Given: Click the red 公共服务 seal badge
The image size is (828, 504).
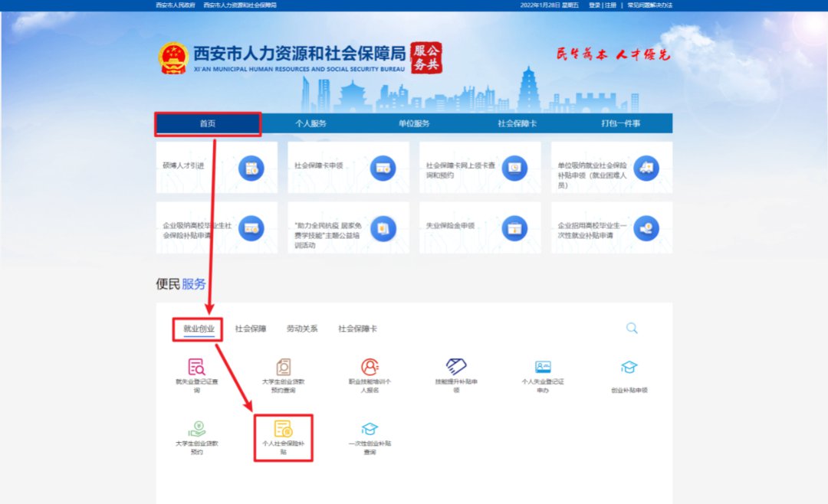Looking at the screenshot, I should coord(426,57).
